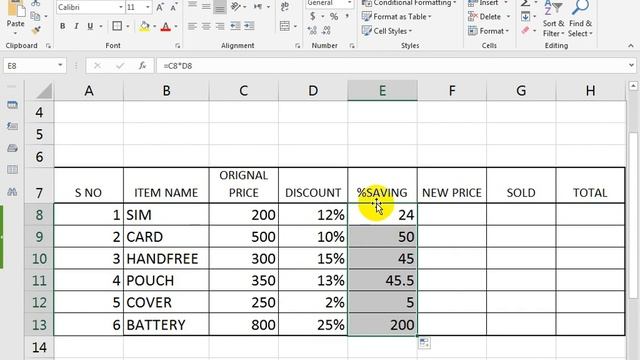This screenshot has height=360, width=640.
Task: Toggle Bold formatting
Action: pos(62,26)
